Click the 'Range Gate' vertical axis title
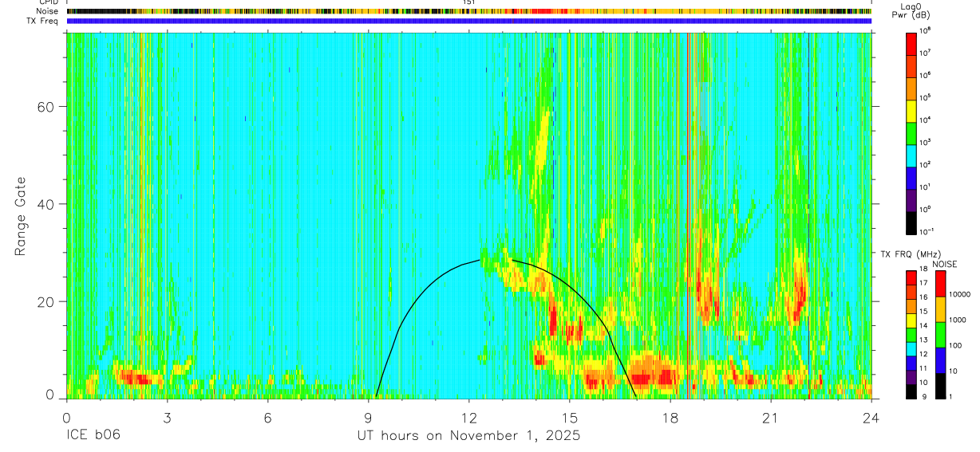Viewport: 980px width, 452px height. (19, 216)
